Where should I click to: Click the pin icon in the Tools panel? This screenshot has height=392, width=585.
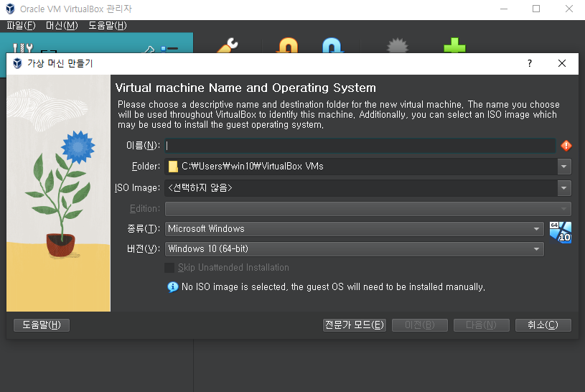pos(149,49)
